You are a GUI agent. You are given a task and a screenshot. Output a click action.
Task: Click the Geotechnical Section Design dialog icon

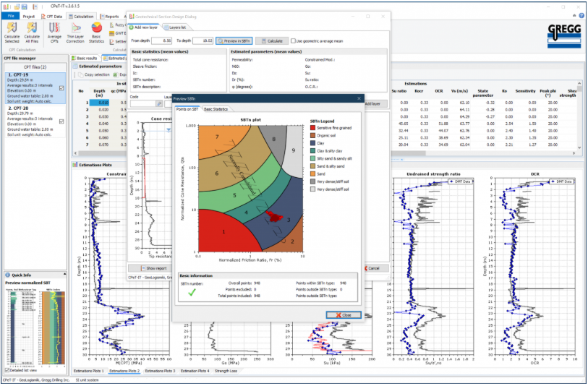point(132,17)
